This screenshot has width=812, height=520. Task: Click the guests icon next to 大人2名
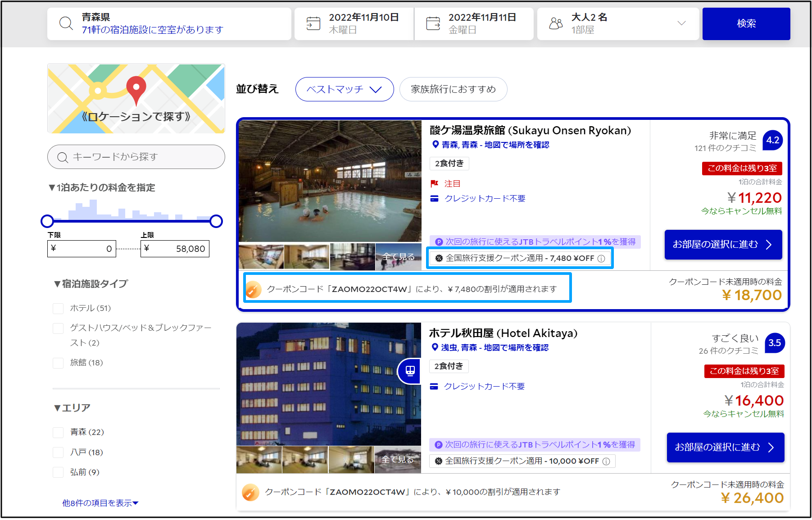(x=556, y=23)
